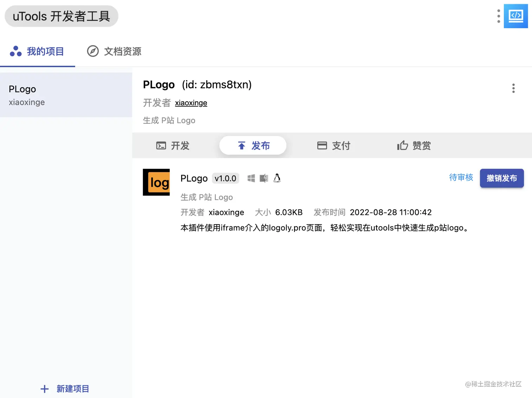Click the plus icon for new project
The height and width of the screenshot is (398, 532).
[x=45, y=389]
